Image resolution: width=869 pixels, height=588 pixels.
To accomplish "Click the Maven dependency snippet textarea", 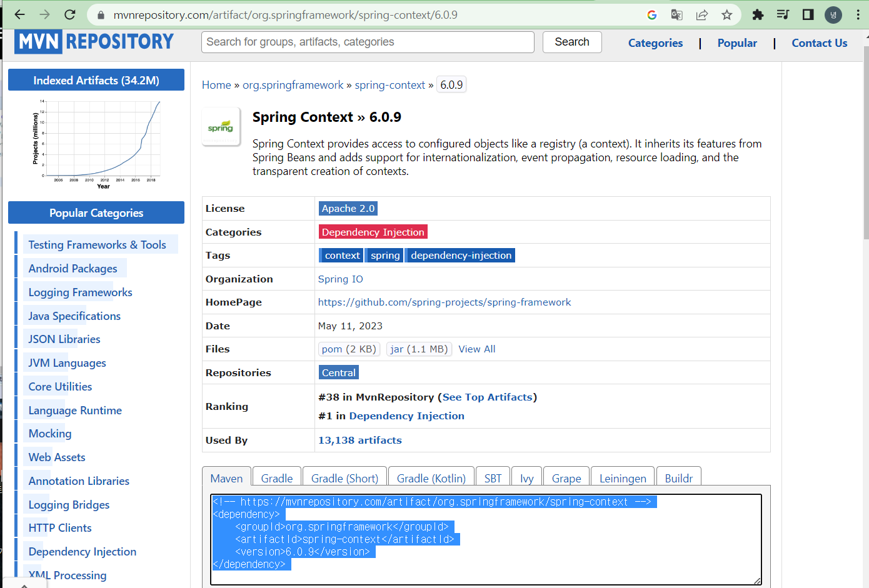I will pyautogui.click(x=486, y=539).
